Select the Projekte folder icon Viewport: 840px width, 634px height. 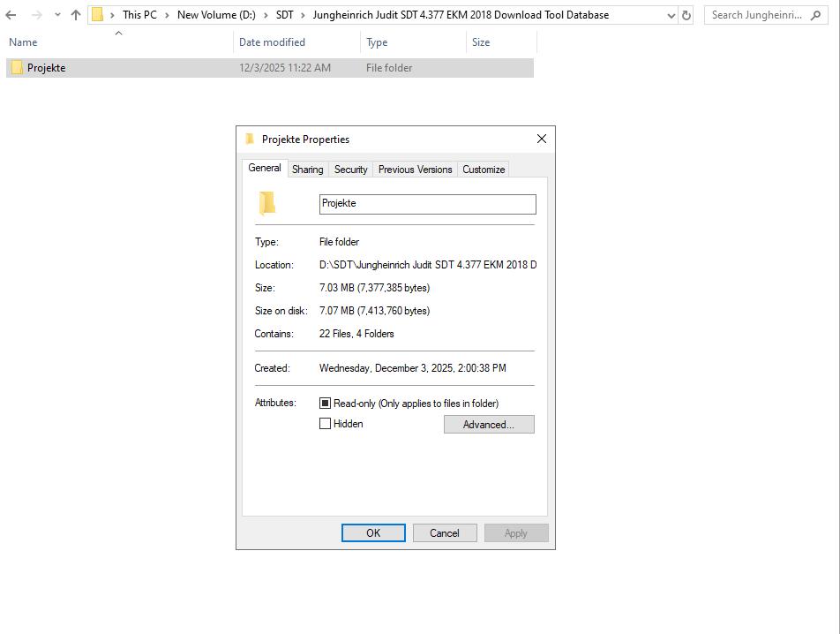click(x=18, y=67)
